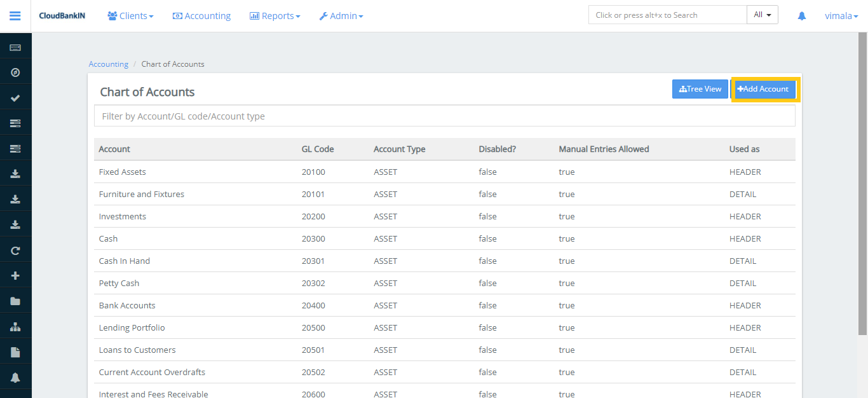Open the All search scope dropdown
Viewport: 868px width, 398px height.
762,14
